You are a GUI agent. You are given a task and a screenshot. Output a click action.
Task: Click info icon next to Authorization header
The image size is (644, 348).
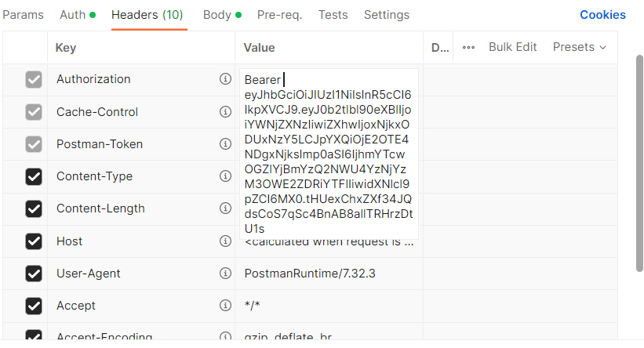(225, 79)
